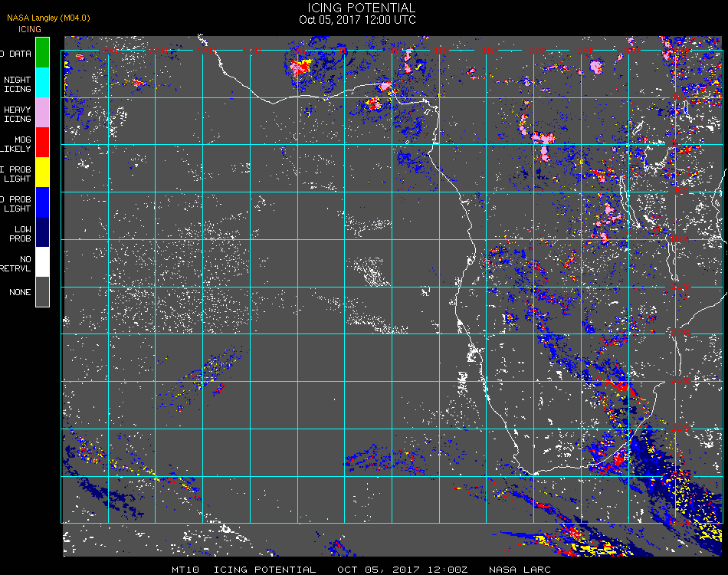The width and height of the screenshot is (728, 575).
Task: Click the 'HI PROB LIGHT' legend label text
Action: pyautogui.click(x=16, y=174)
